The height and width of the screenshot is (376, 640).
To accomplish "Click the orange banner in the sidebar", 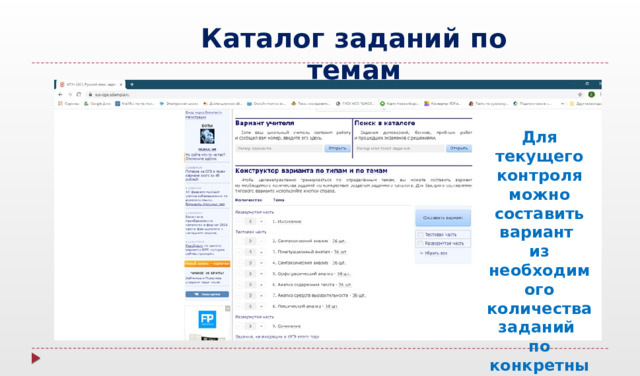I will point(207,264).
